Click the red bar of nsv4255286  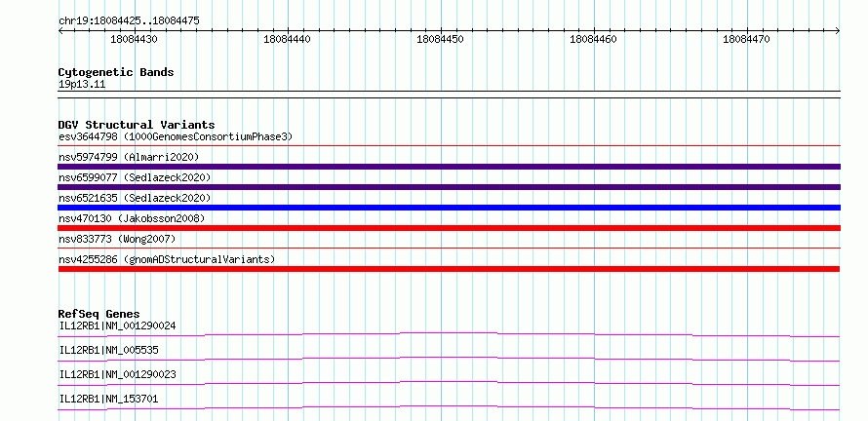point(450,269)
